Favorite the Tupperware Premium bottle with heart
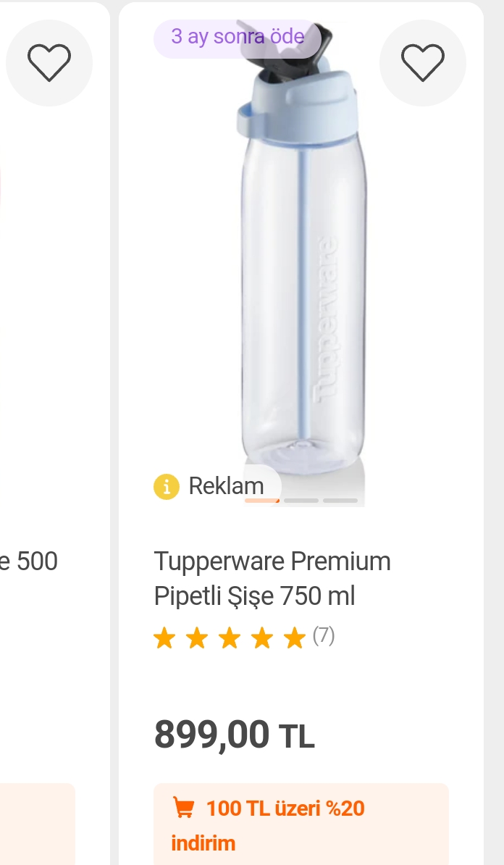Image resolution: width=504 pixels, height=865 pixels. pyautogui.click(x=423, y=63)
